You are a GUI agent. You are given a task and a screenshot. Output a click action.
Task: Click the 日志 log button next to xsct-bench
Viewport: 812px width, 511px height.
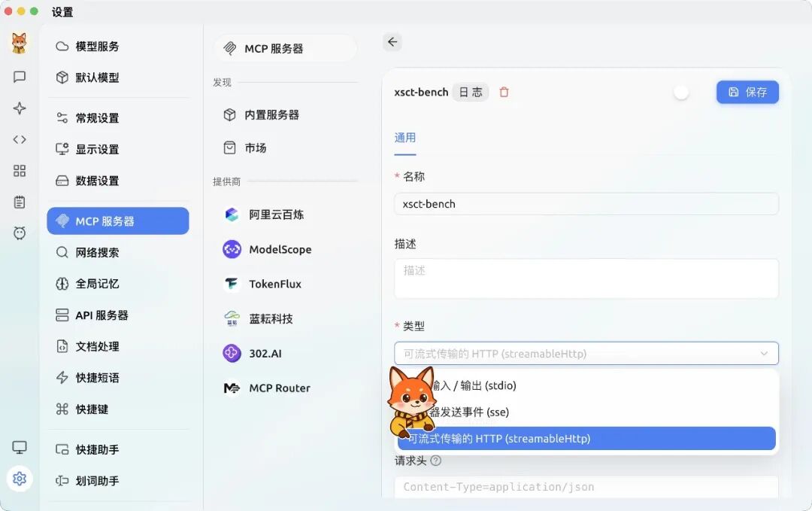coord(470,91)
